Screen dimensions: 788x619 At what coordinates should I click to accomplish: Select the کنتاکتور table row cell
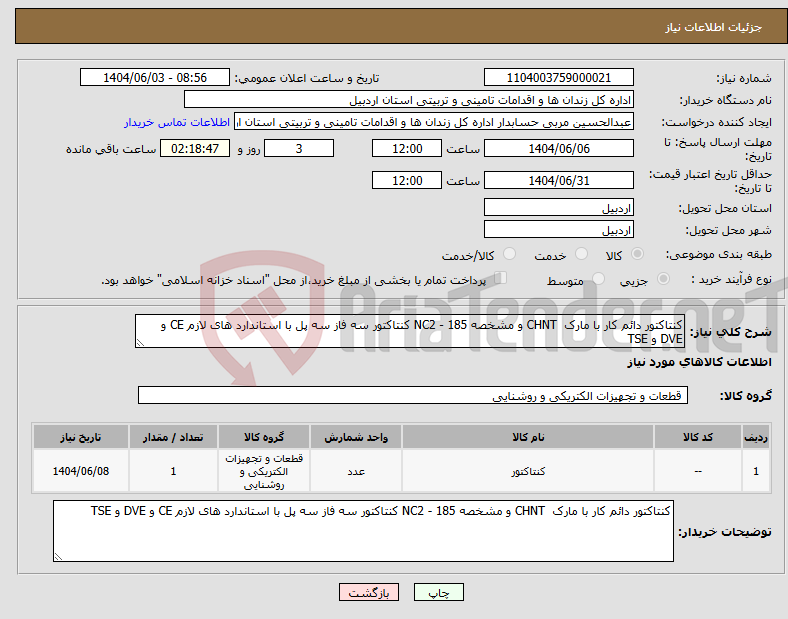pos(528,471)
